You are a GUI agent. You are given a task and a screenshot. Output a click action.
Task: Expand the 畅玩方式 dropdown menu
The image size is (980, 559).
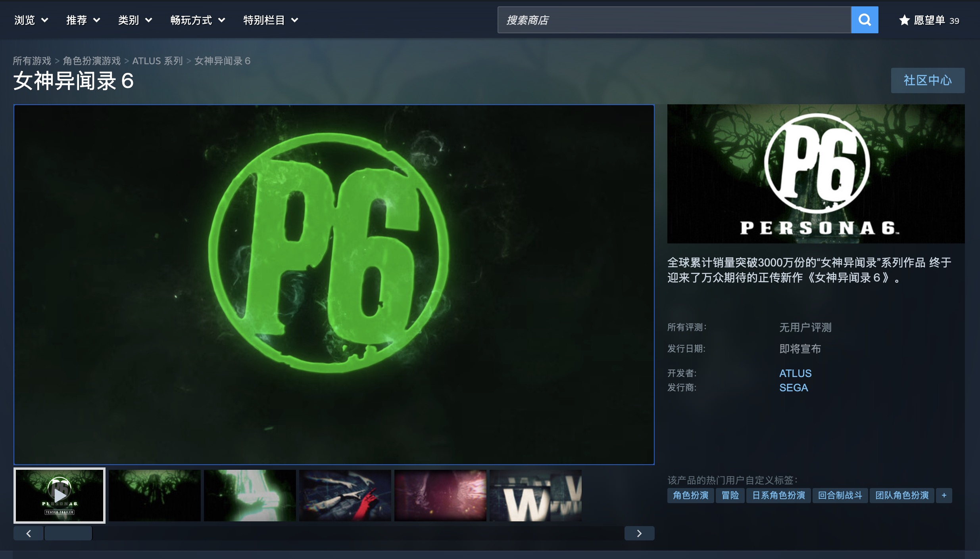coord(198,20)
